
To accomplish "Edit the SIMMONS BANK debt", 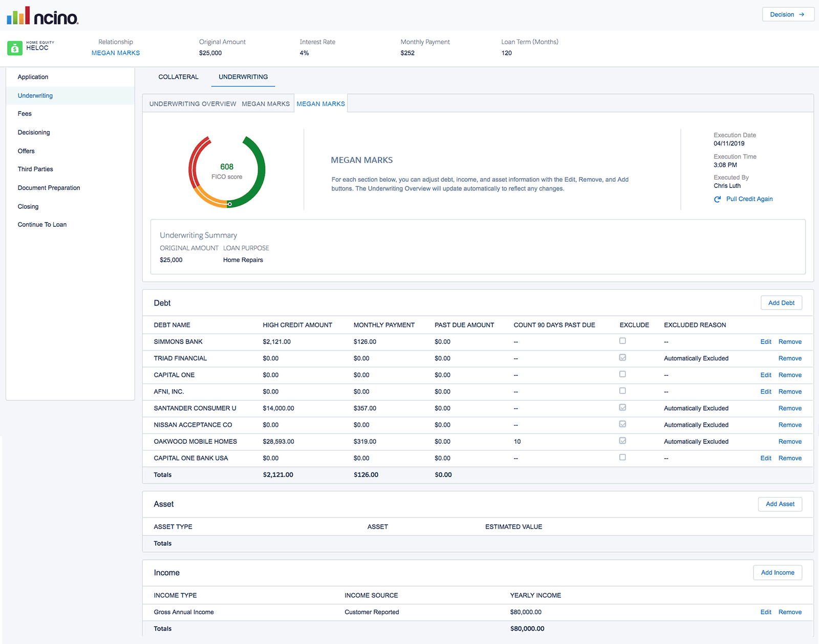I will click(766, 342).
